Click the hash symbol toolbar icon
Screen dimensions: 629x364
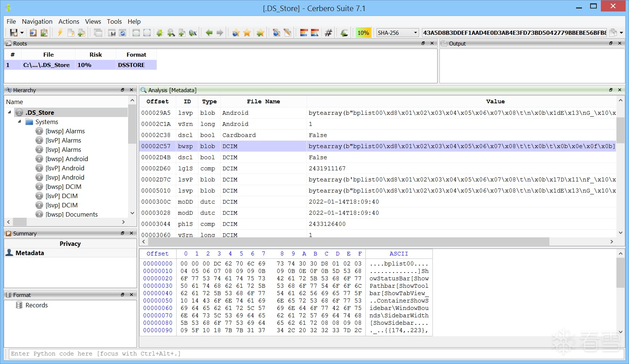[x=328, y=33]
